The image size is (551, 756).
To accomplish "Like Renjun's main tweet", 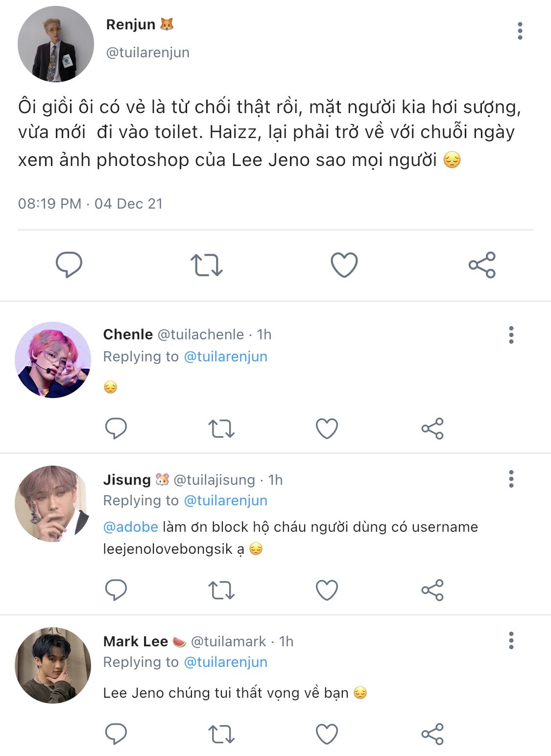I will (x=344, y=265).
